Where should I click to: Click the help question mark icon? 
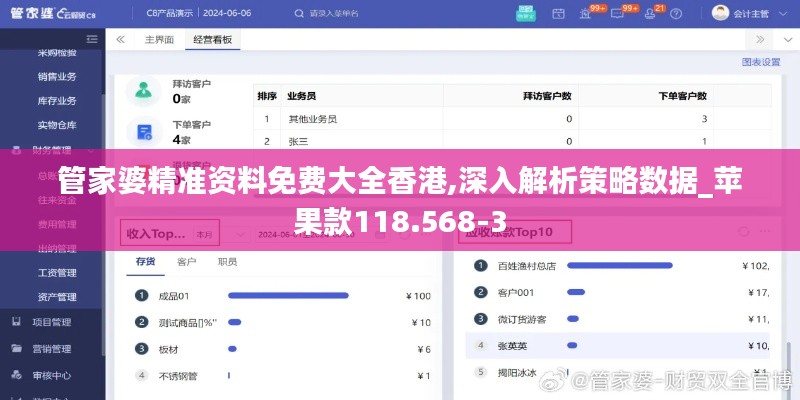click(x=675, y=14)
